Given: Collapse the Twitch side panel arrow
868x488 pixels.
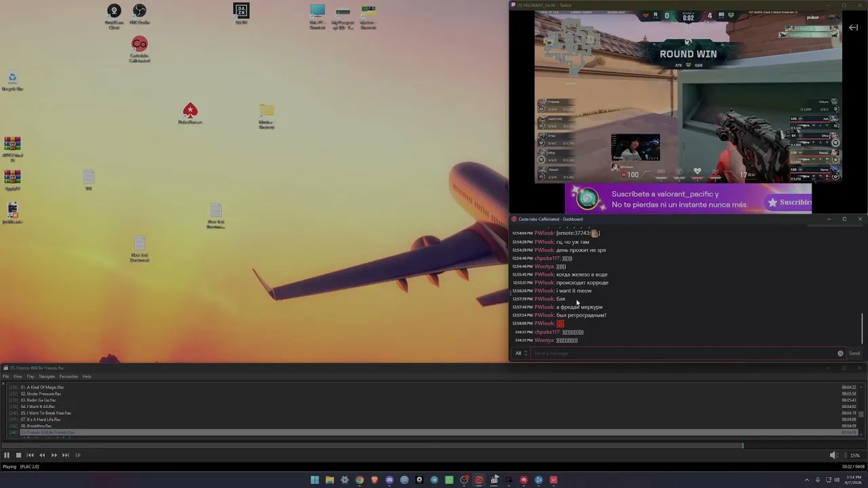Looking at the screenshot, I should point(853,28).
